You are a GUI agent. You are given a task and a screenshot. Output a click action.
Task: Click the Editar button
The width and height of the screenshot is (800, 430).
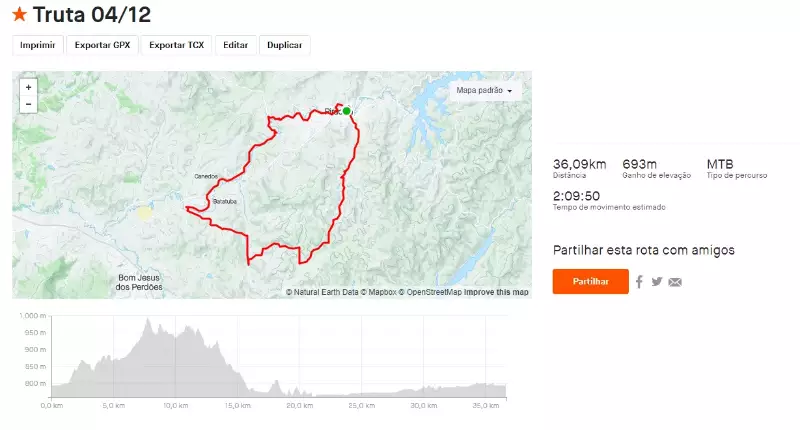[235, 45]
